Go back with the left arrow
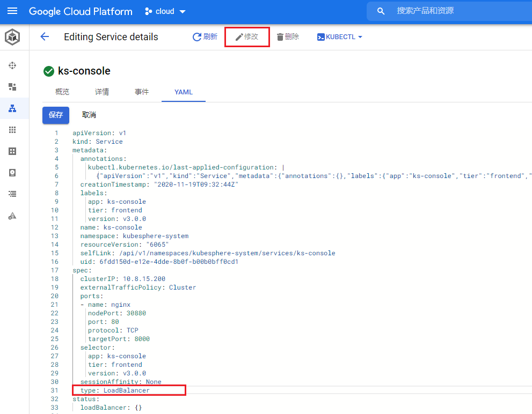This screenshot has height=414, width=532. (45, 36)
